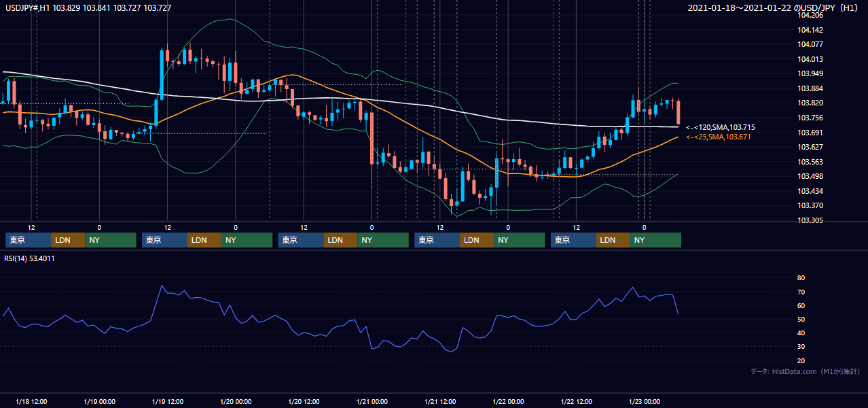This screenshot has height=408, width=868.
Task: Click the 25 SMA label reading 103.671
Action: point(719,137)
